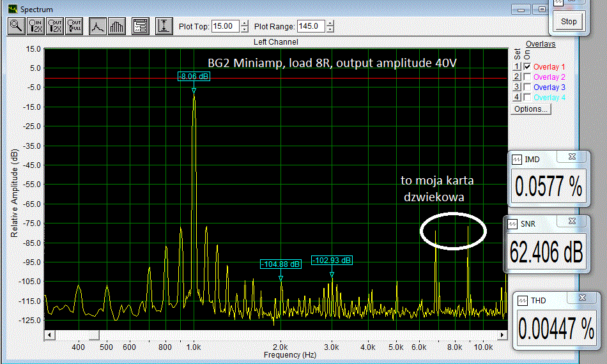607x364 pixels.
Task: Increase Plot Top with up arrow
Action: pyautogui.click(x=244, y=23)
